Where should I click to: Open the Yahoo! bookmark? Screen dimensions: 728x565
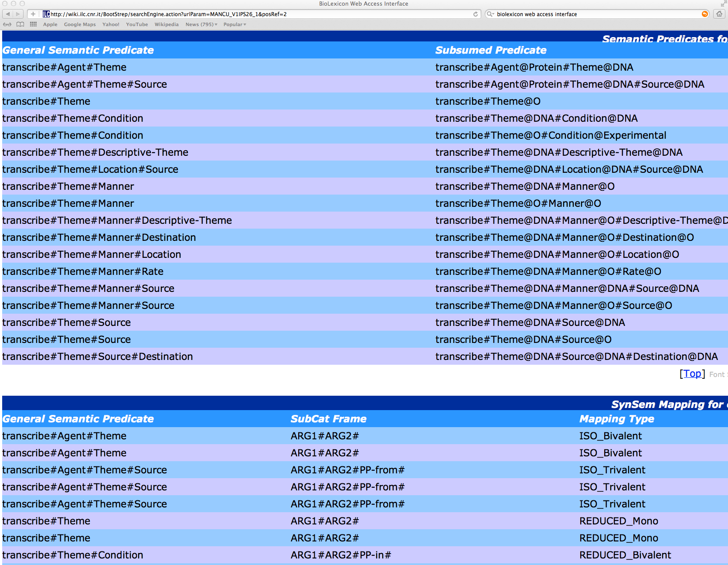tap(111, 24)
